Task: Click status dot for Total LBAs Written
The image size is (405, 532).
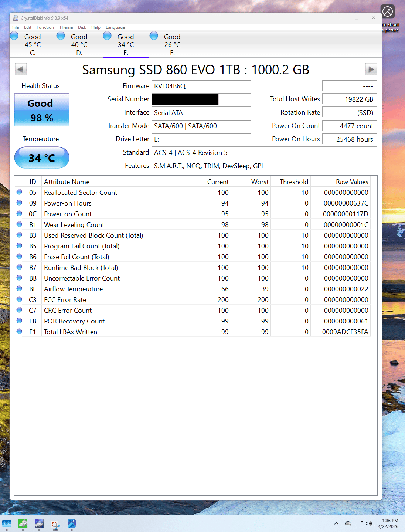Action: [x=19, y=331]
